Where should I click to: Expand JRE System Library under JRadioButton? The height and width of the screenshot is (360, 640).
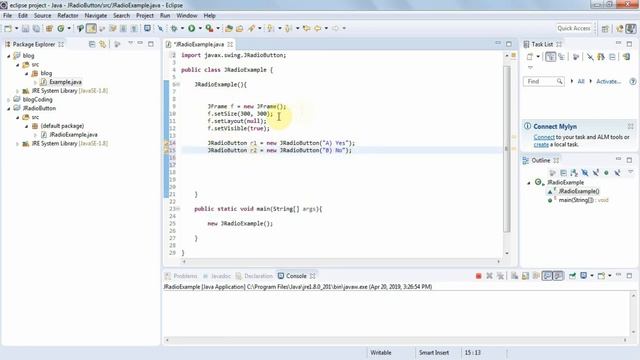coord(17,144)
